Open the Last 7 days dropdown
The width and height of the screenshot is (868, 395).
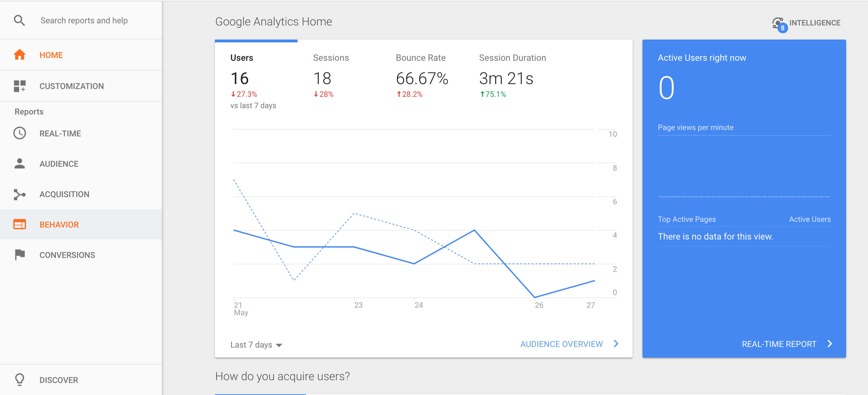coord(256,344)
